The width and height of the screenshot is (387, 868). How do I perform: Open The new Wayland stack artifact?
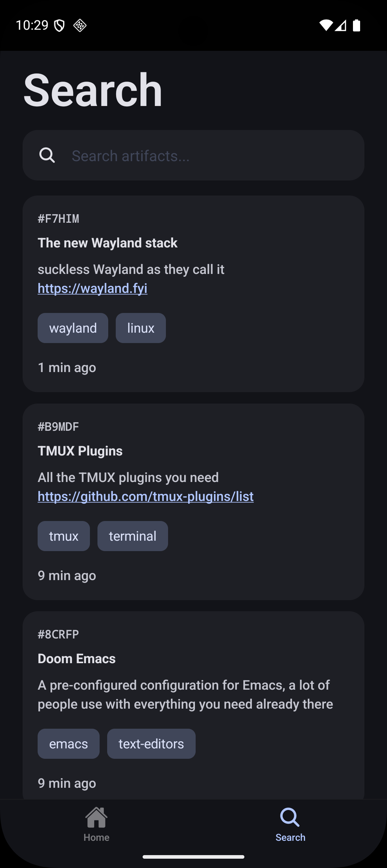pos(193,294)
